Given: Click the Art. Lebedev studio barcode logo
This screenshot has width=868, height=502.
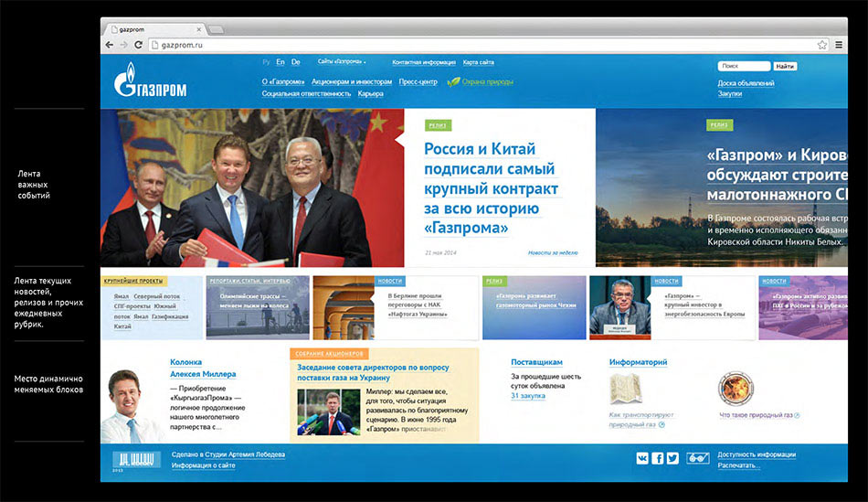Looking at the screenshot, I should (x=136, y=460).
